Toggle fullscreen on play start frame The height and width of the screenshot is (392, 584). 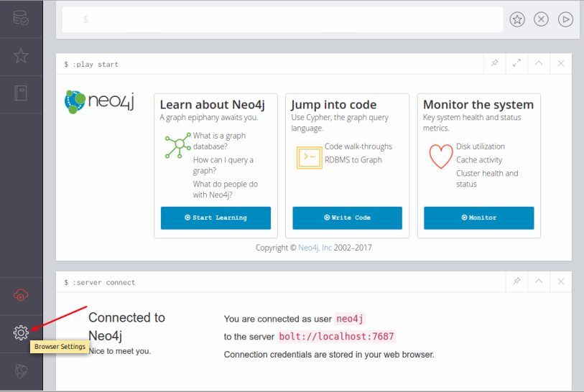(x=516, y=64)
